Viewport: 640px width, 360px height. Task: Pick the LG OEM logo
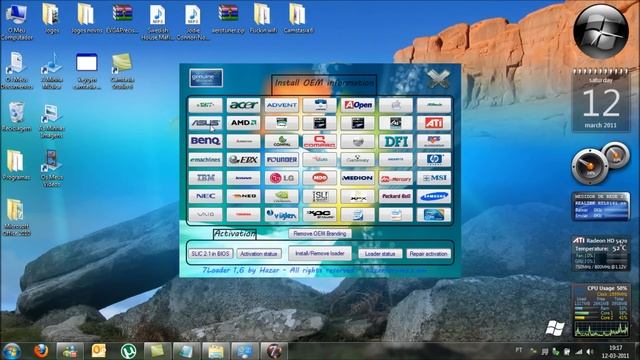pos(281,178)
